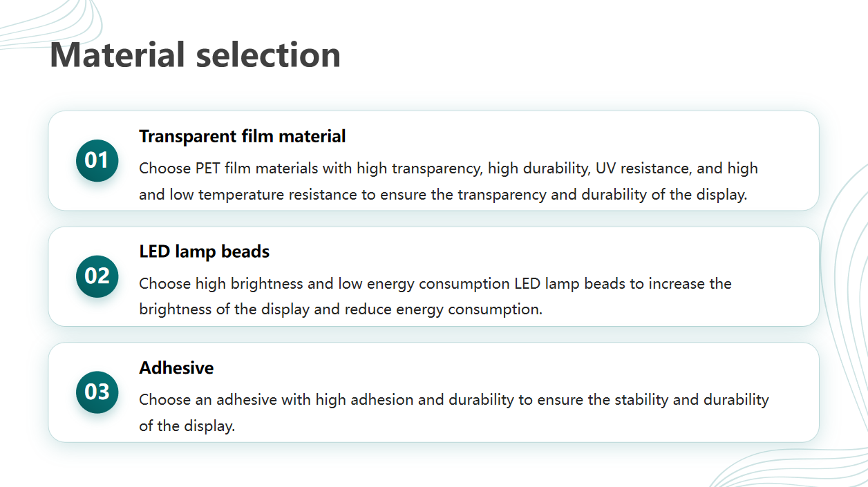Click the line starting Choose high brightness
The height and width of the screenshot is (487, 868).
tap(435, 284)
